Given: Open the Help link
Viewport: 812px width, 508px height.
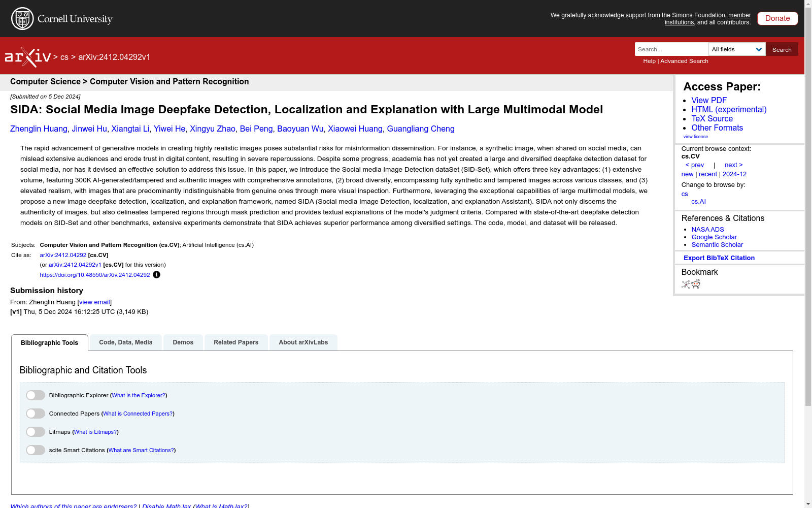Looking at the screenshot, I should pyautogui.click(x=649, y=61).
